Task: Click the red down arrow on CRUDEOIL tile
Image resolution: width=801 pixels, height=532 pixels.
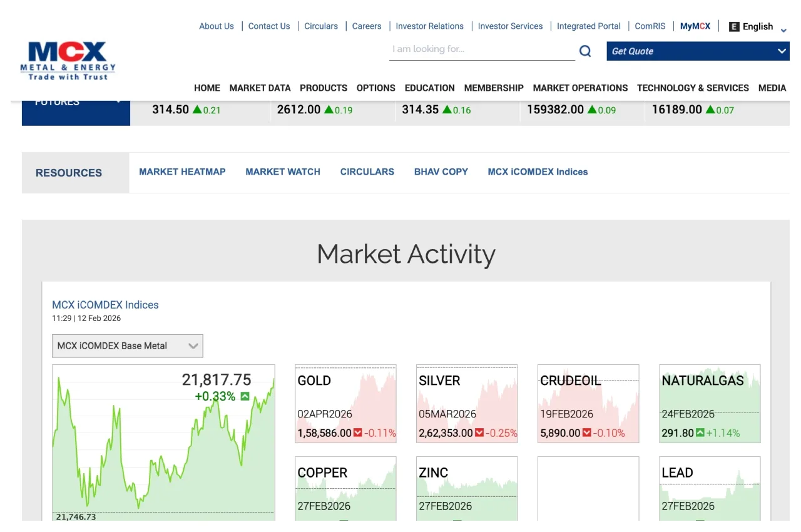Action: (x=586, y=432)
